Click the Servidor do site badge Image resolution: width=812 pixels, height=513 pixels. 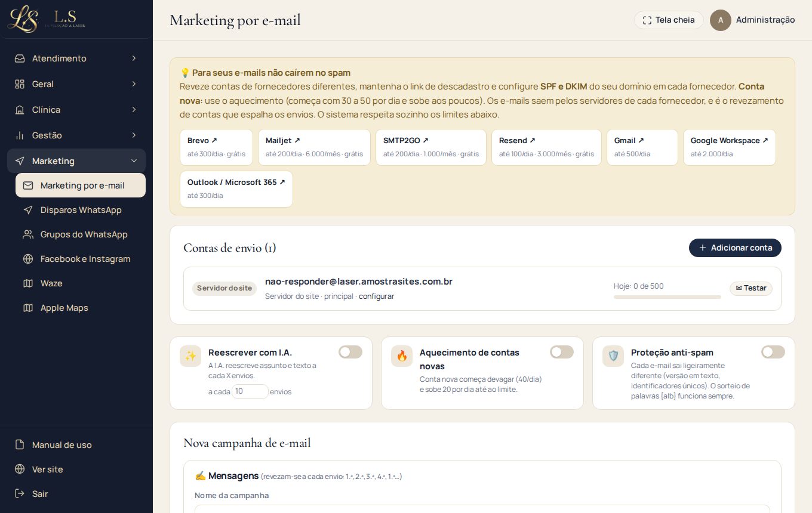(x=224, y=288)
